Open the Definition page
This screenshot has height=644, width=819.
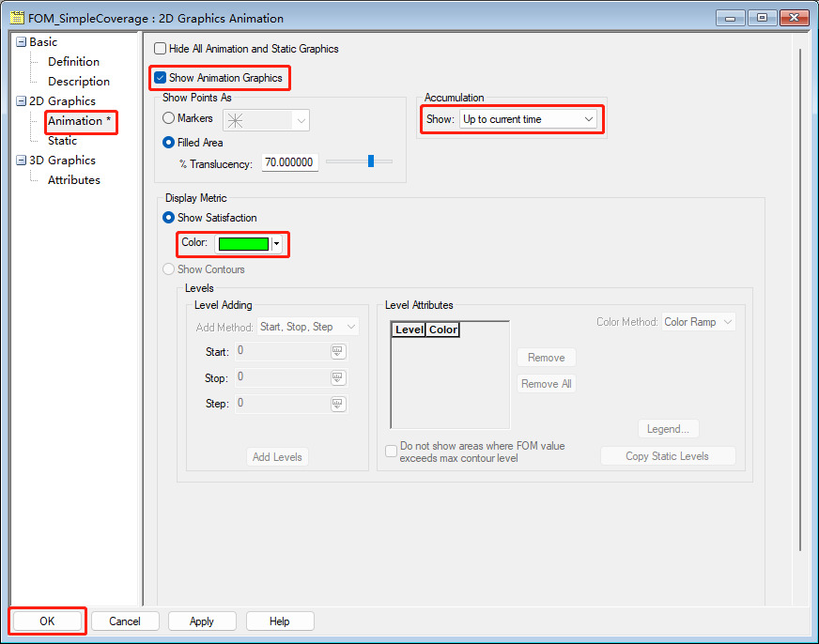[x=73, y=62]
